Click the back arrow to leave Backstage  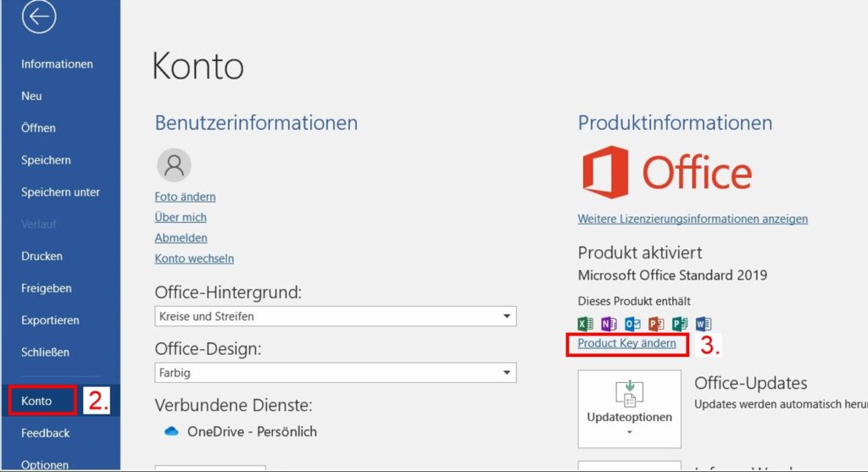point(39,17)
